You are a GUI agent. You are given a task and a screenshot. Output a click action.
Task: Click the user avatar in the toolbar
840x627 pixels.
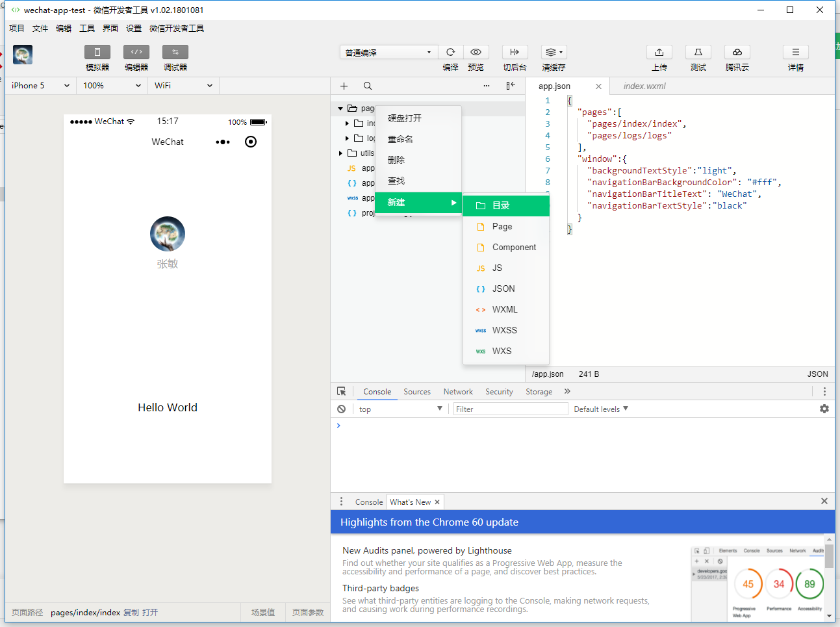coord(23,55)
